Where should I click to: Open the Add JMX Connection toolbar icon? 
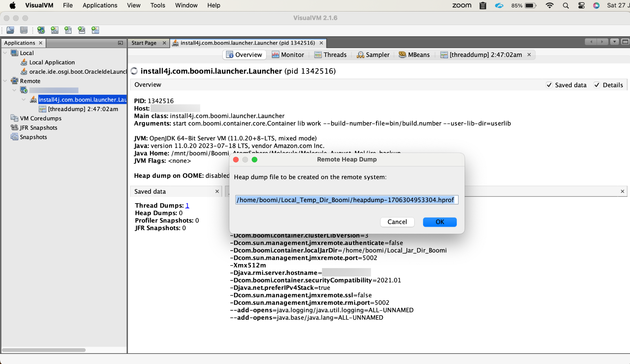tap(55, 30)
